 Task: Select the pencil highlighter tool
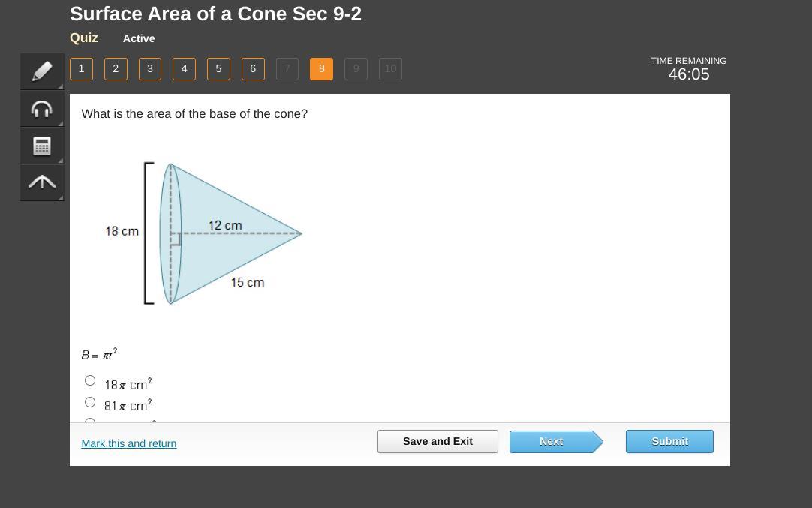(x=42, y=71)
